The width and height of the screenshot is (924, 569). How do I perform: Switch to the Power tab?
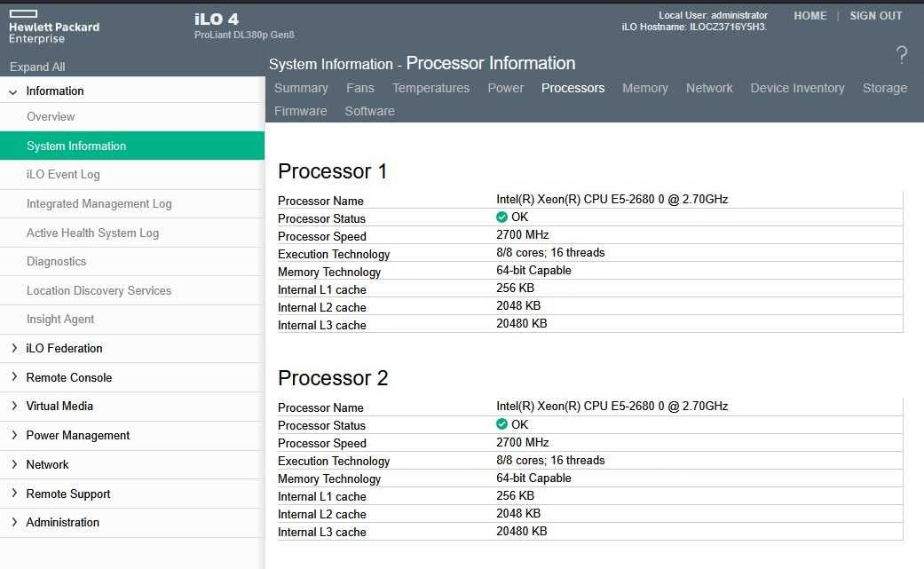[x=506, y=89]
